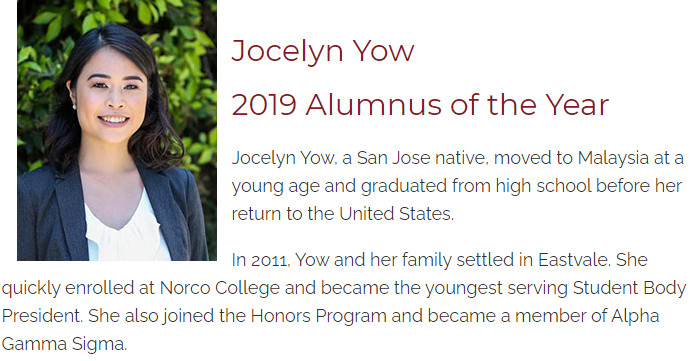
Task: Click the 'Jocelyn Yow' heading
Action: point(323,52)
